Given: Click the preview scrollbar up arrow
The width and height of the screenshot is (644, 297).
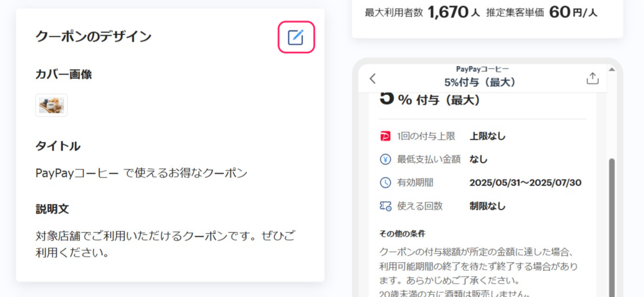Looking at the screenshot, I should (612, 69).
